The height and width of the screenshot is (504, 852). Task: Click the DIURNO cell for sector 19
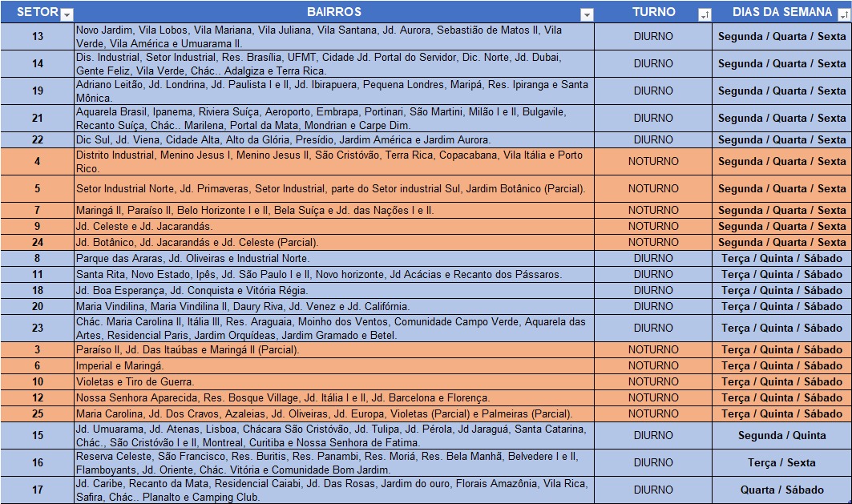click(x=653, y=91)
